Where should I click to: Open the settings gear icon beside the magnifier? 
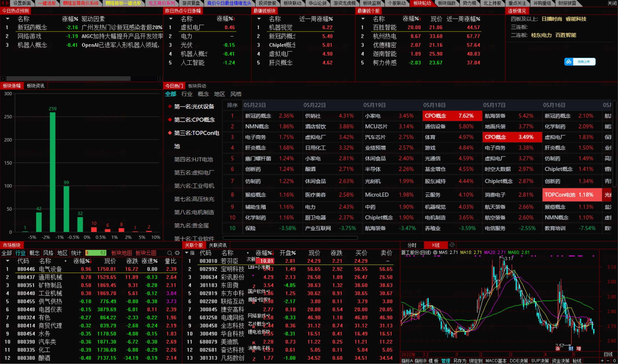tap(177, 253)
